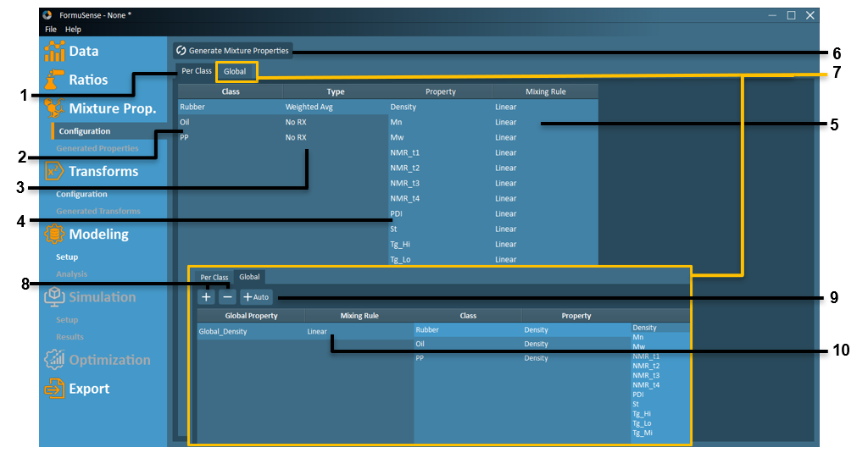868x453 pixels.
Task: Click the Weighted Avg type cell
Action: 336,107
